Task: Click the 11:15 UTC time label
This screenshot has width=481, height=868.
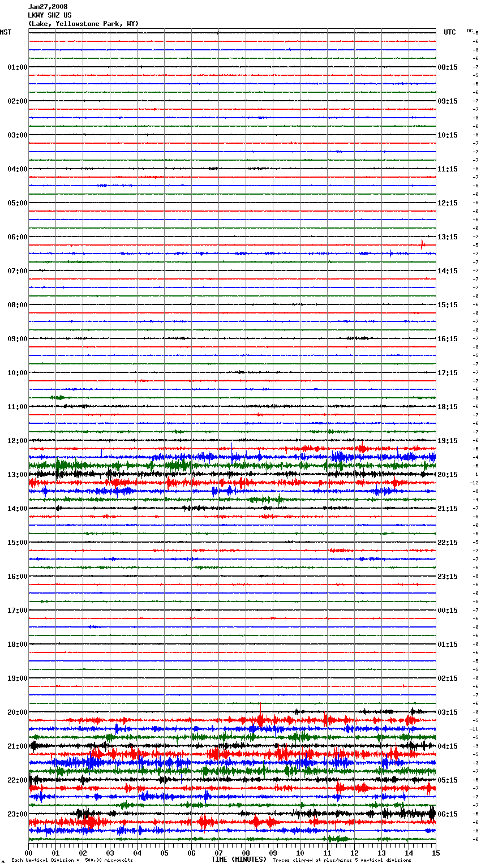Action: pos(448,169)
